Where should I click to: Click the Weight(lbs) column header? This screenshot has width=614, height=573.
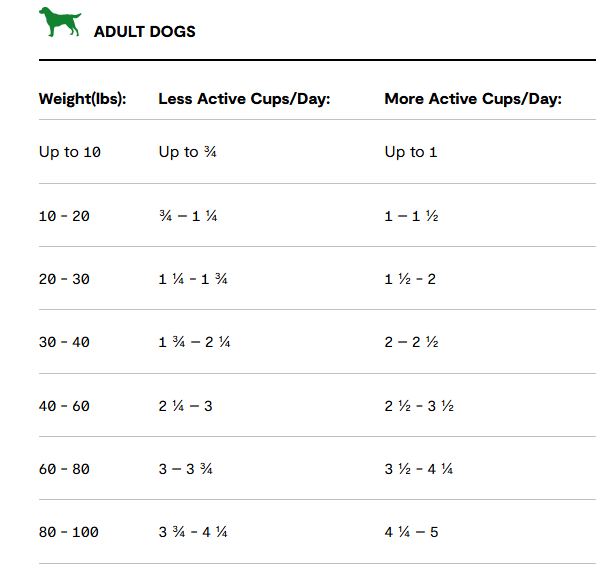83,99
